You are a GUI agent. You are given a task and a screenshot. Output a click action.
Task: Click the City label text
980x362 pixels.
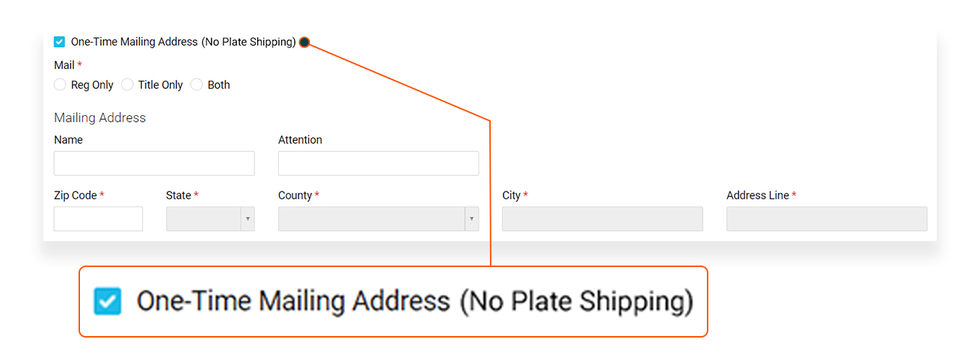[512, 196]
